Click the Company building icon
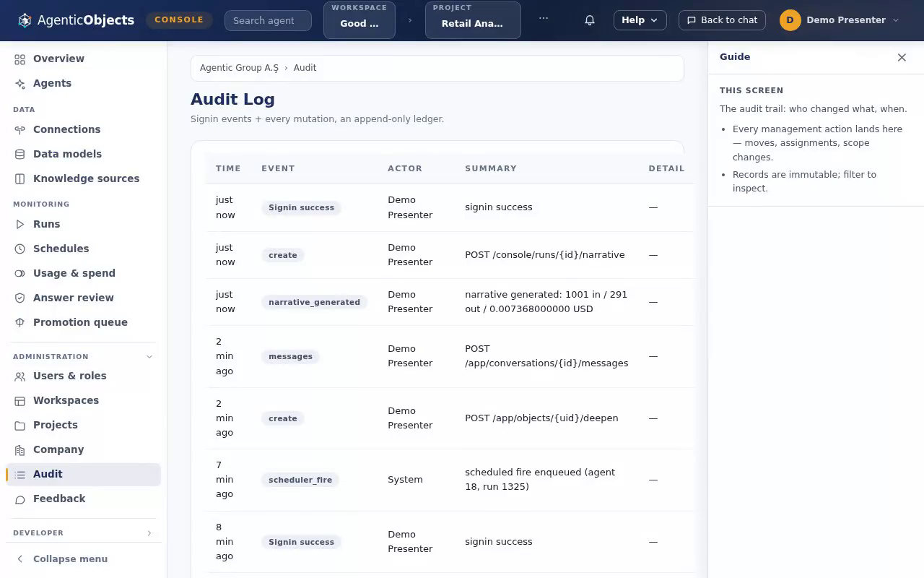Image resolution: width=924 pixels, height=578 pixels. (20, 449)
